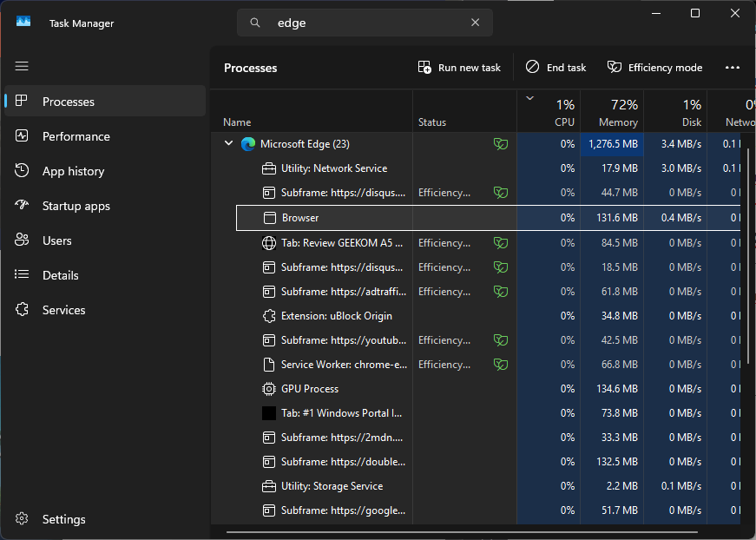Click the vertical scrollbar of process list

pyautogui.click(x=748, y=260)
